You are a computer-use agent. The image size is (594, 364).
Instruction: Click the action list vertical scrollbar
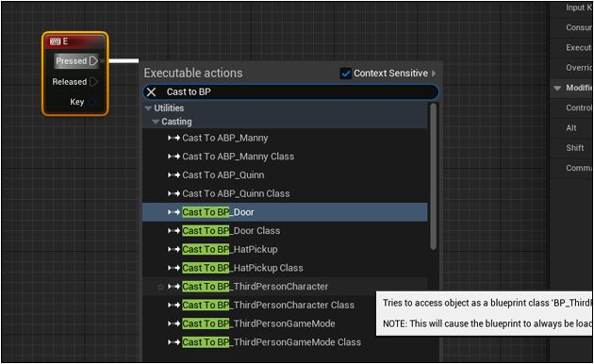click(x=434, y=176)
